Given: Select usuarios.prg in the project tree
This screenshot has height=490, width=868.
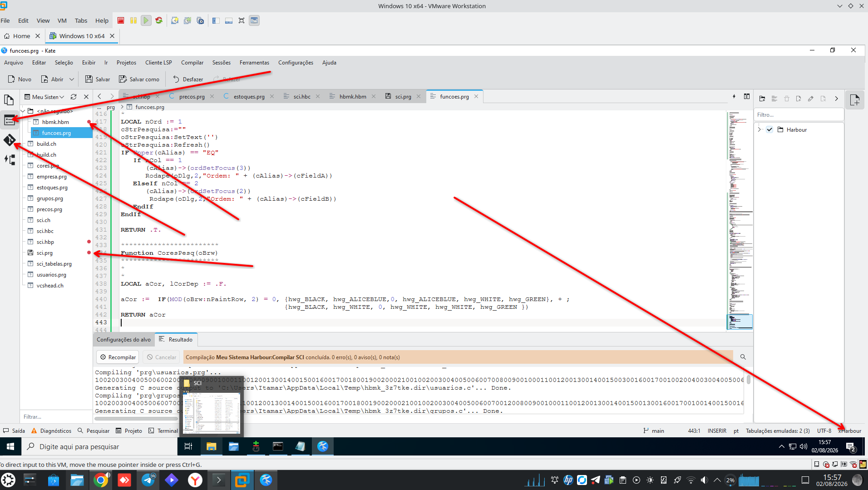Looking at the screenshot, I should (51, 274).
